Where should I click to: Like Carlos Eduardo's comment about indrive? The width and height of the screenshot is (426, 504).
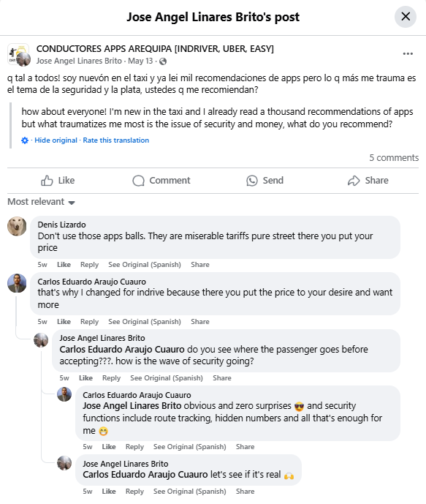(x=64, y=322)
